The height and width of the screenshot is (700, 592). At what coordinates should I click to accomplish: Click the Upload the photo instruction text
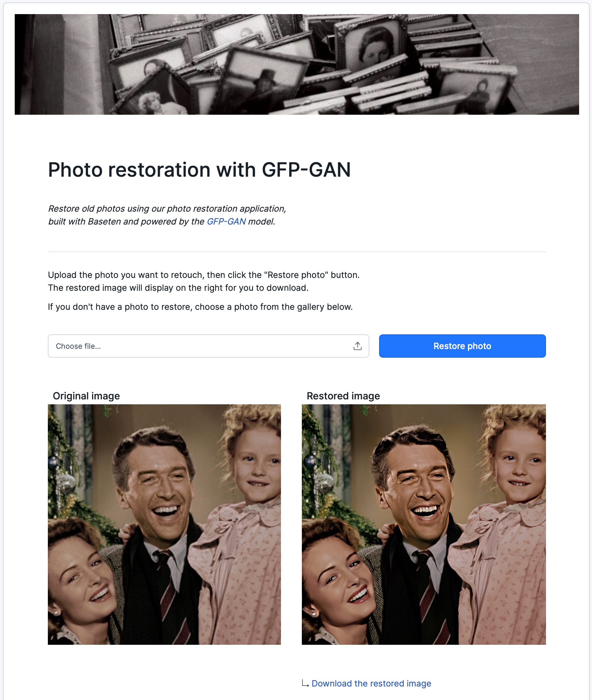[x=204, y=281]
